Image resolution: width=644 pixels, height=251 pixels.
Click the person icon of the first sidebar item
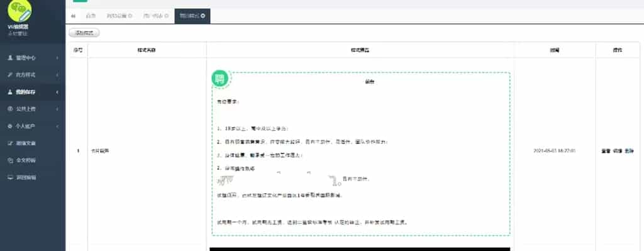[x=10, y=58]
